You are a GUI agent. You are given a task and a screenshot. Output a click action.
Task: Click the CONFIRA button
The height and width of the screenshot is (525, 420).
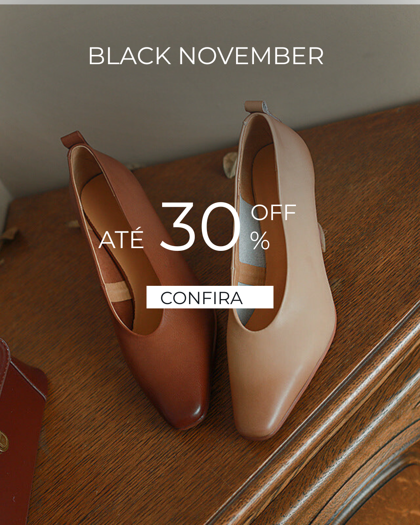tap(210, 297)
